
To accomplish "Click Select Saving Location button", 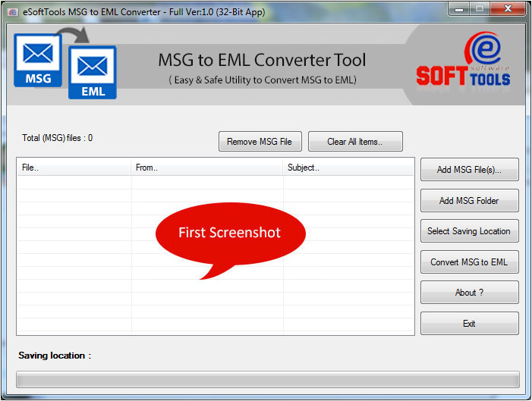I will coord(469,231).
